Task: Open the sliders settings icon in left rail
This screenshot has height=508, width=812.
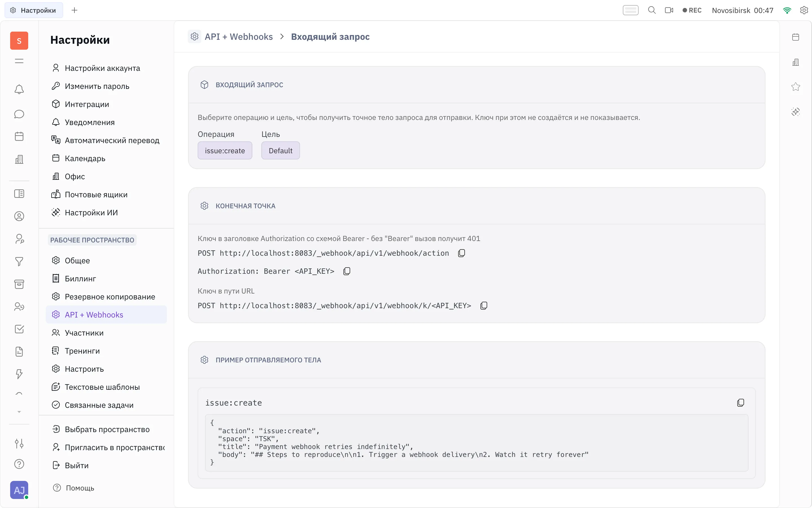Action: pos(19,443)
